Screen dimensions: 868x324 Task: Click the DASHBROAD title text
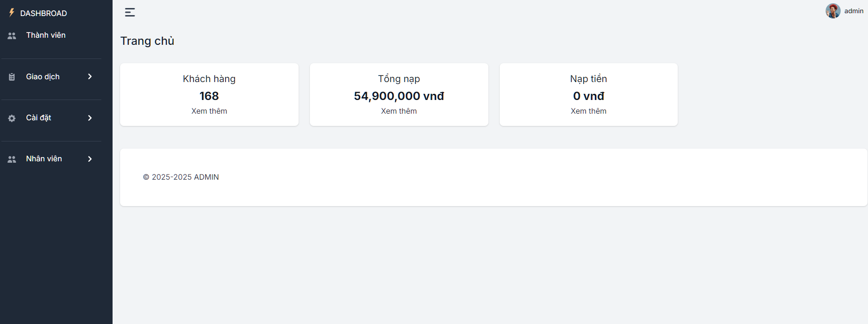point(43,13)
